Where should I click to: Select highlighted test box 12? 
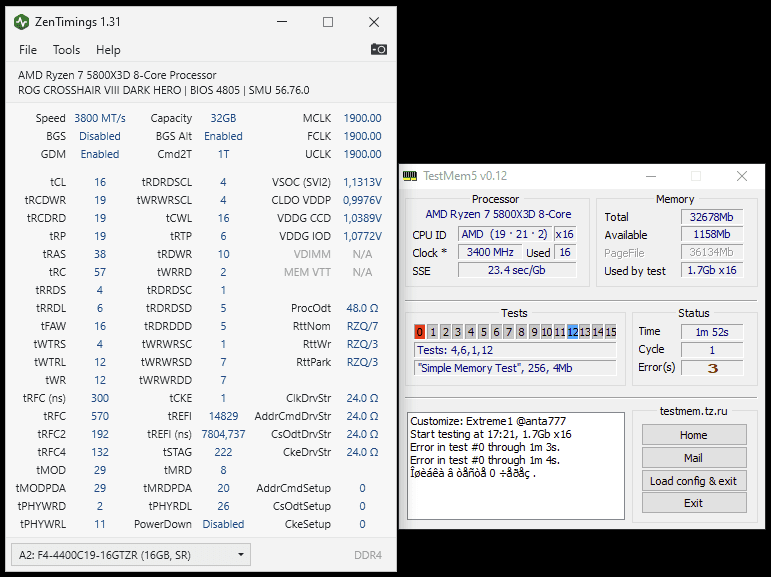tap(572, 332)
